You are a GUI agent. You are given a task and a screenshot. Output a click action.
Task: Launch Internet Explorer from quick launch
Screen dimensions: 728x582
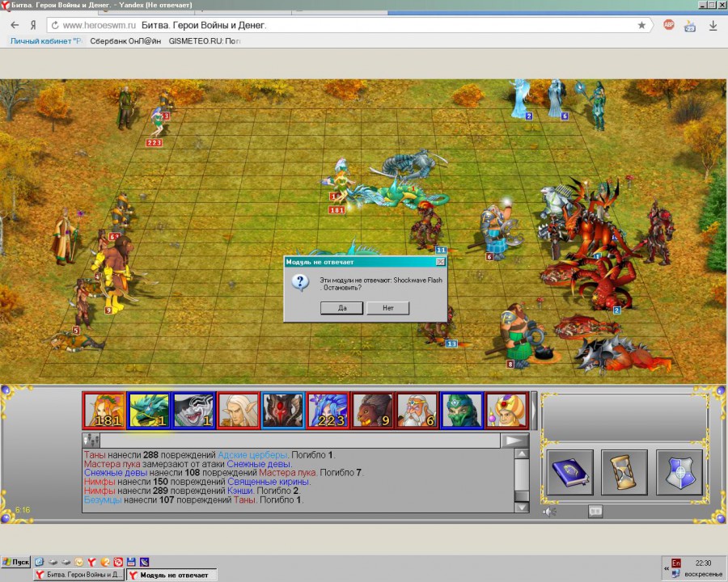[x=39, y=562]
